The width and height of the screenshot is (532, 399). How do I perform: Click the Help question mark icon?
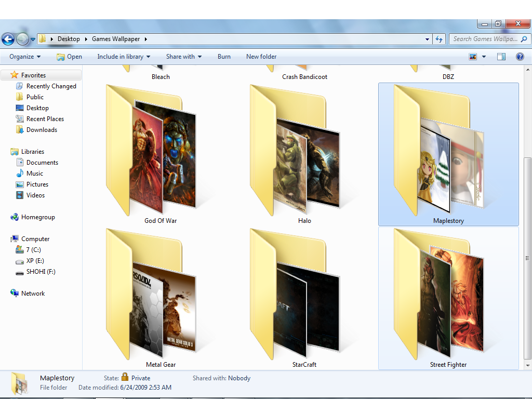point(520,57)
